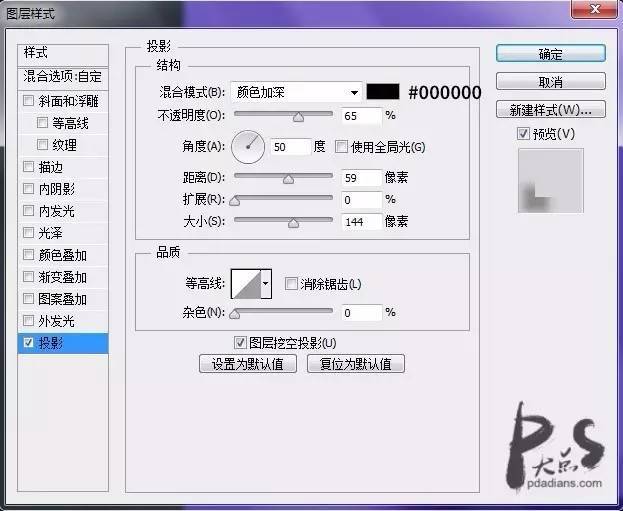Select the 光泽 effect row

63,232
